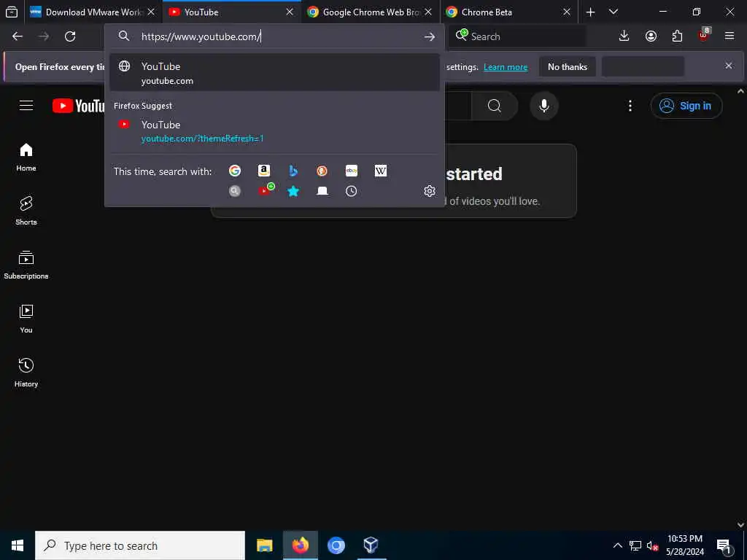Image resolution: width=747 pixels, height=560 pixels.
Task: Switch to Download VMware Workstation tab
Action: (93, 12)
